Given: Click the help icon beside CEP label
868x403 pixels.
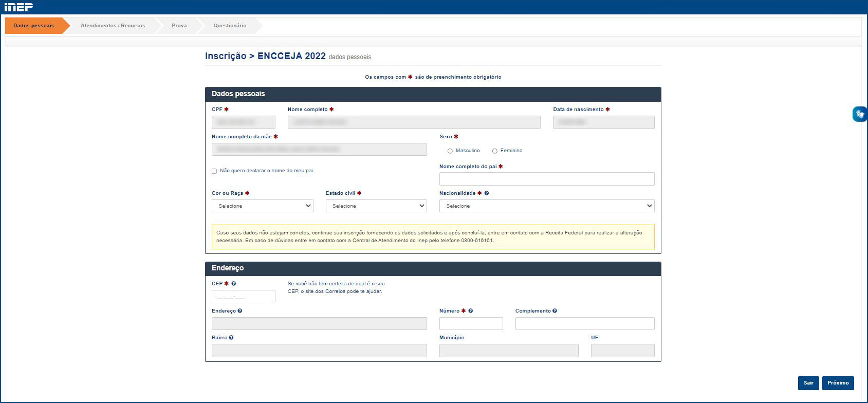Looking at the screenshot, I should pos(234,284).
